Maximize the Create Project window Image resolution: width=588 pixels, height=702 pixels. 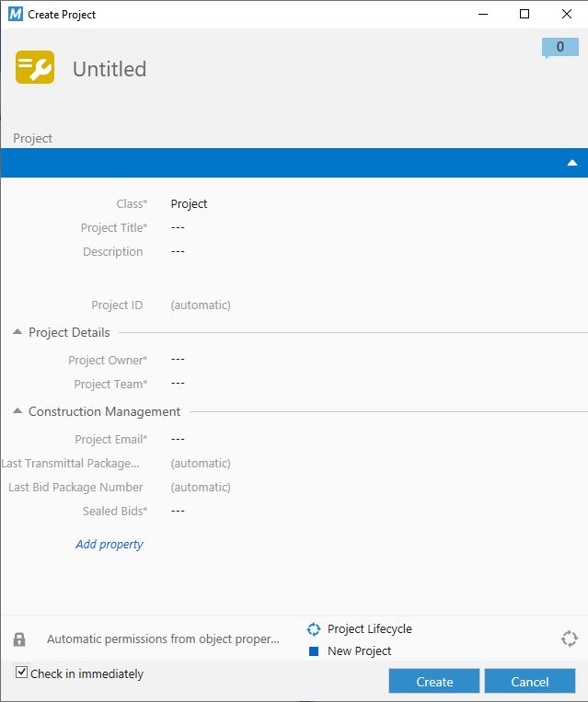(x=525, y=15)
